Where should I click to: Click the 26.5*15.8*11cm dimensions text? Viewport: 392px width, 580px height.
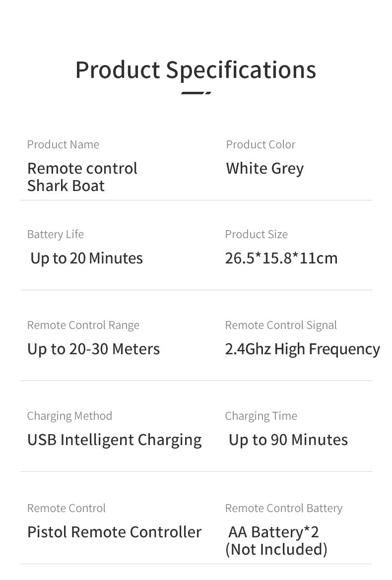coord(281,258)
